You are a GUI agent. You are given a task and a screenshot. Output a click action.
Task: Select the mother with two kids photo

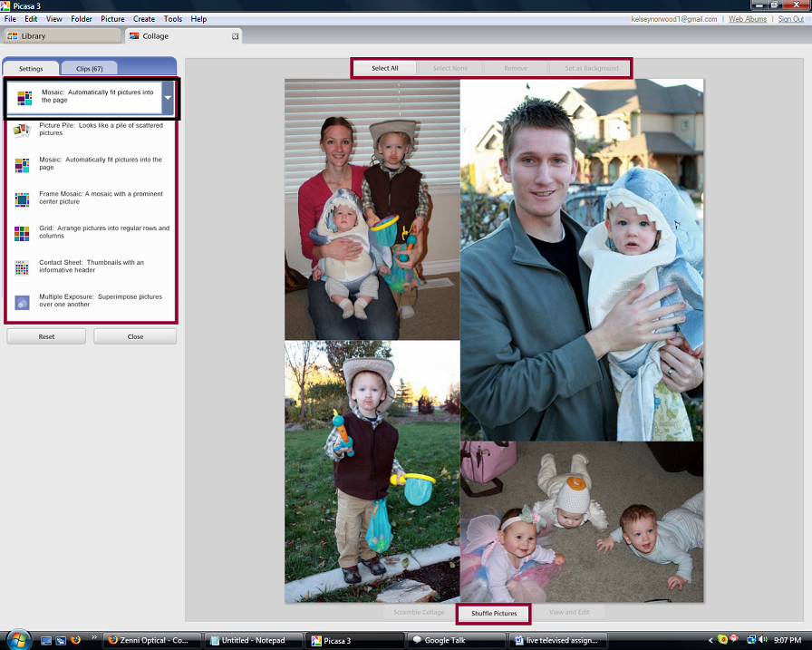click(372, 209)
